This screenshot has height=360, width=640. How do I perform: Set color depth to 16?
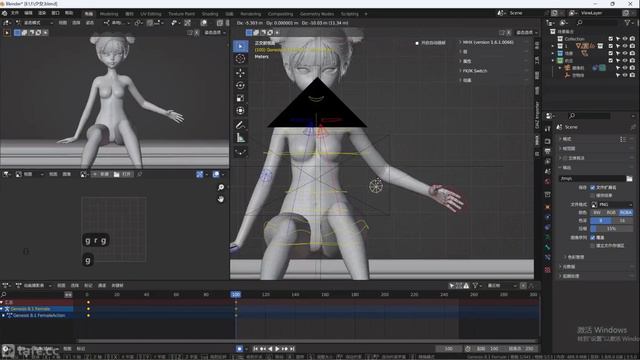point(622,220)
